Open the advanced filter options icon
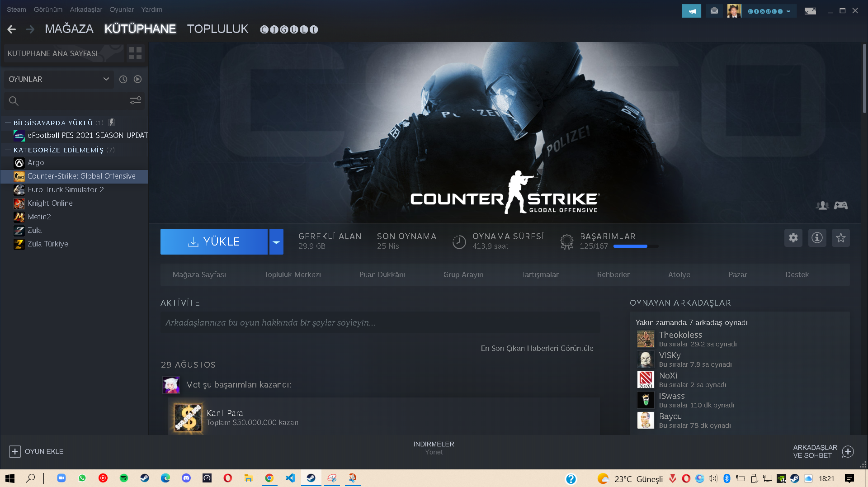Viewport: 868px width, 487px height. 135,100
